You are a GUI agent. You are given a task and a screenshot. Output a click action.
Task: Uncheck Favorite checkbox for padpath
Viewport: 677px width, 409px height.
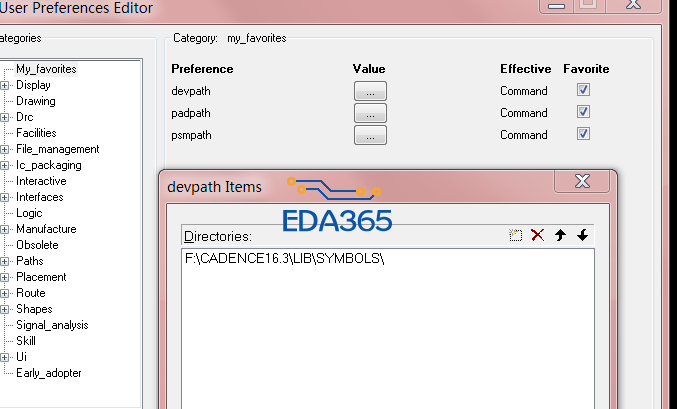coord(583,112)
